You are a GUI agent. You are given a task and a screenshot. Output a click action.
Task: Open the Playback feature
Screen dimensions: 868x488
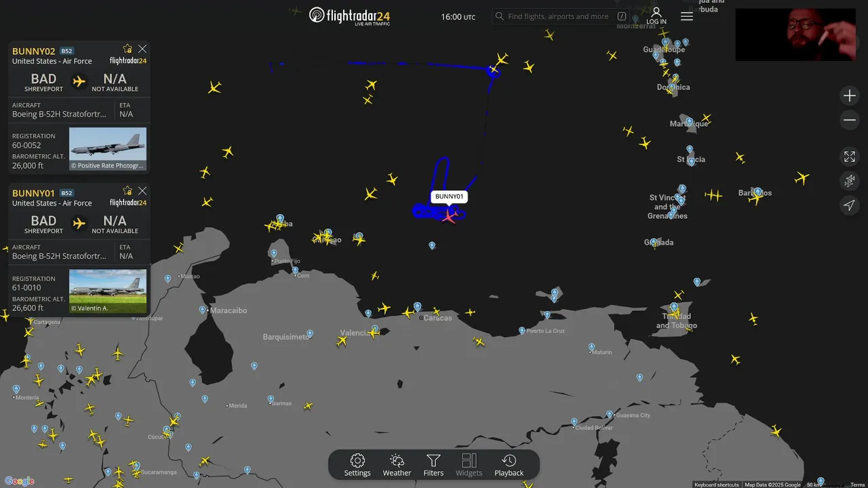(509, 465)
